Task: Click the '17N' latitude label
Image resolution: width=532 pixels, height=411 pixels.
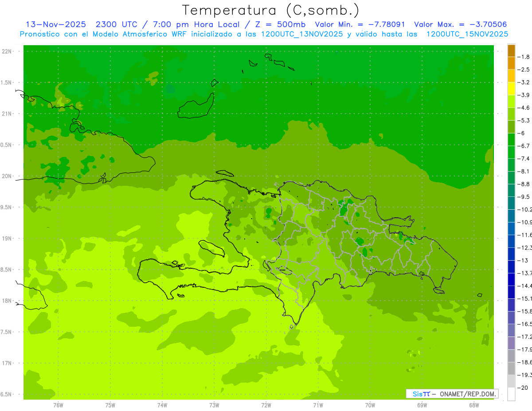Action: tap(8, 363)
